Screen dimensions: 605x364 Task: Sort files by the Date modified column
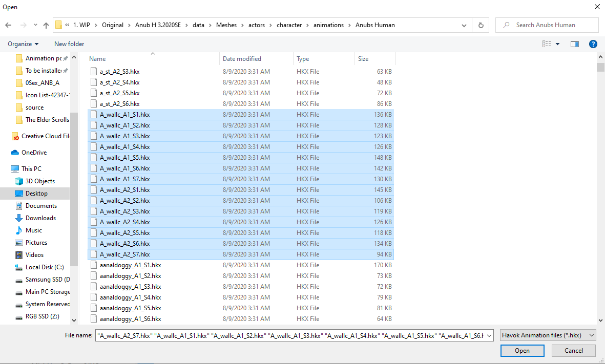[242, 58]
